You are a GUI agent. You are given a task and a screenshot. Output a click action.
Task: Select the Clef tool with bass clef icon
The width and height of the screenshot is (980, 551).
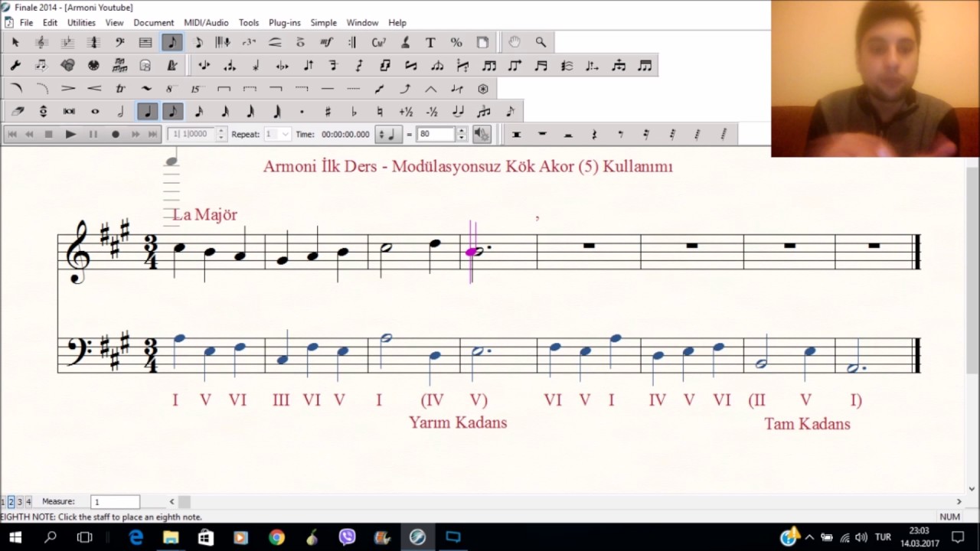click(119, 42)
